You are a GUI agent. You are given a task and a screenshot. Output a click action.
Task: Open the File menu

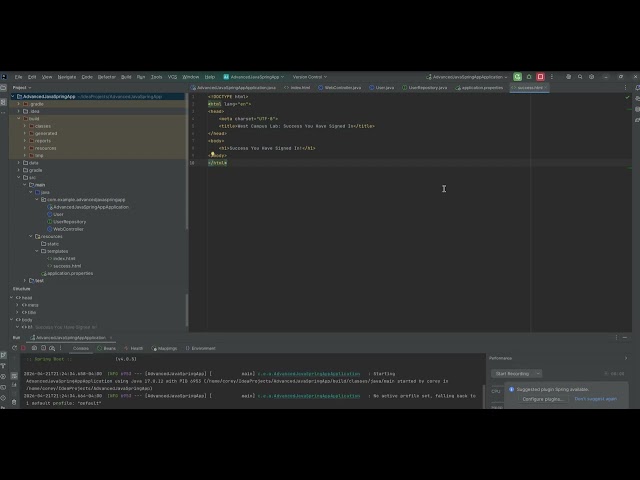(x=18, y=77)
